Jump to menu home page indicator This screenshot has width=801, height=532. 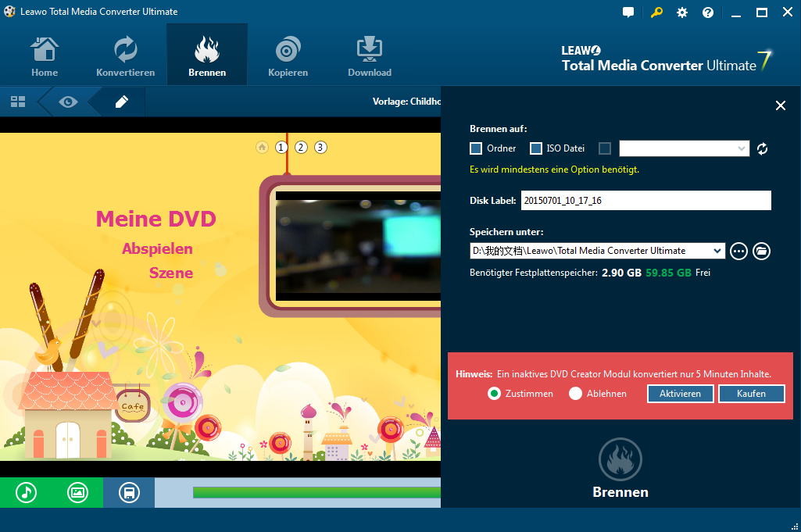click(x=262, y=148)
